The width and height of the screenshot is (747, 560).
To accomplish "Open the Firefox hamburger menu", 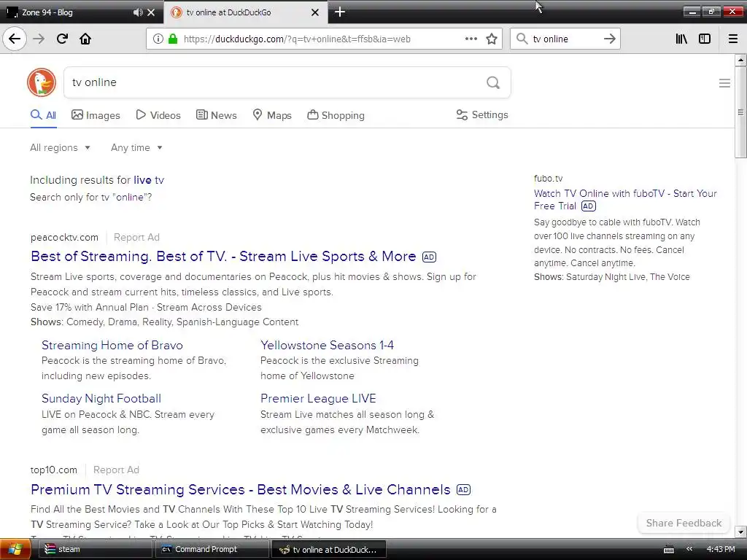I will (x=733, y=39).
